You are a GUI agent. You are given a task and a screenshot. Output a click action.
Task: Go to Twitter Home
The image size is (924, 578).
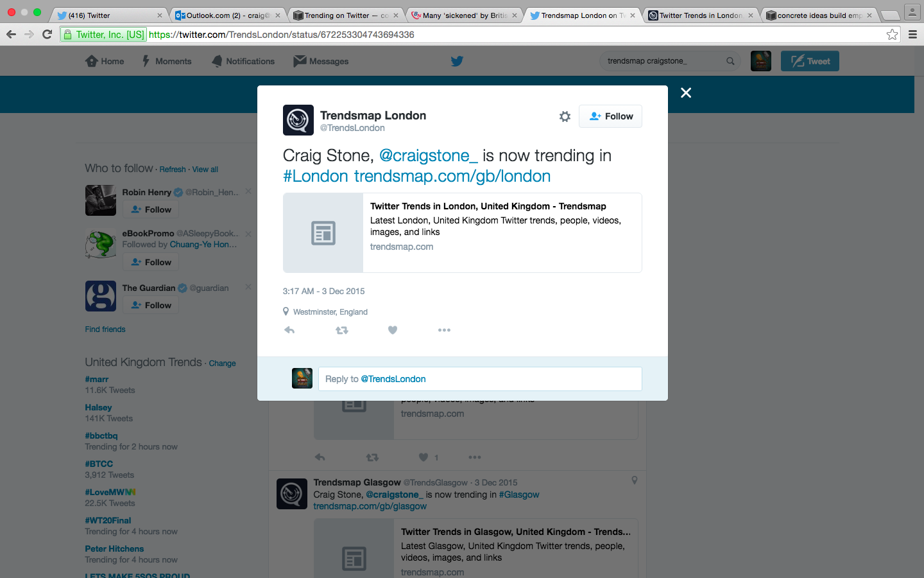[x=105, y=61]
